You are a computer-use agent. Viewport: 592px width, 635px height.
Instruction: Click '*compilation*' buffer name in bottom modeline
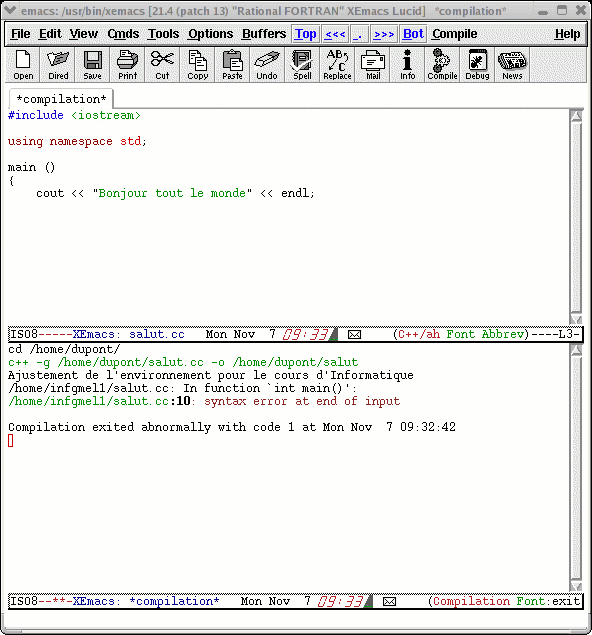174,601
